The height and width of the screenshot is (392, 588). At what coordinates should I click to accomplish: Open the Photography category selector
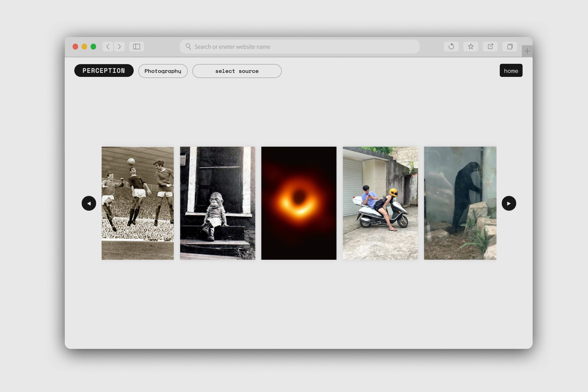(163, 71)
